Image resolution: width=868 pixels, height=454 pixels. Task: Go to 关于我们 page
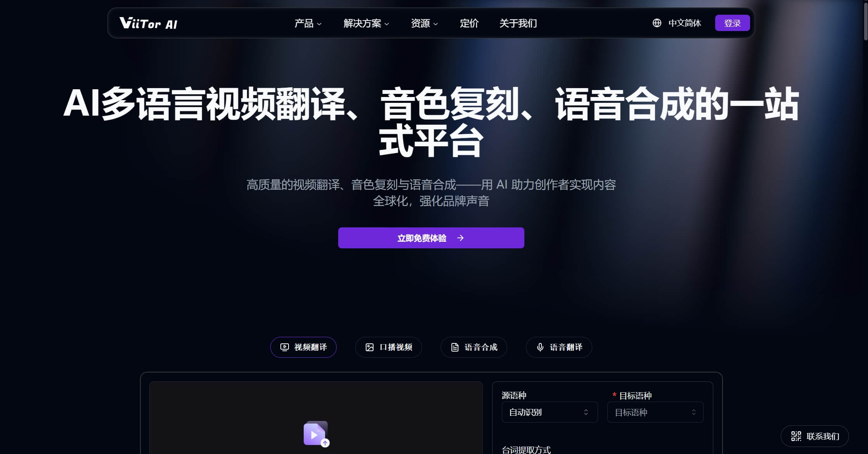coord(518,23)
